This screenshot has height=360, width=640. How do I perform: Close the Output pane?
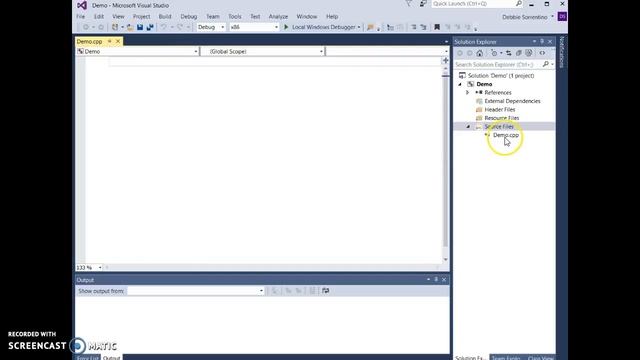pyautogui.click(x=444, y=280)
